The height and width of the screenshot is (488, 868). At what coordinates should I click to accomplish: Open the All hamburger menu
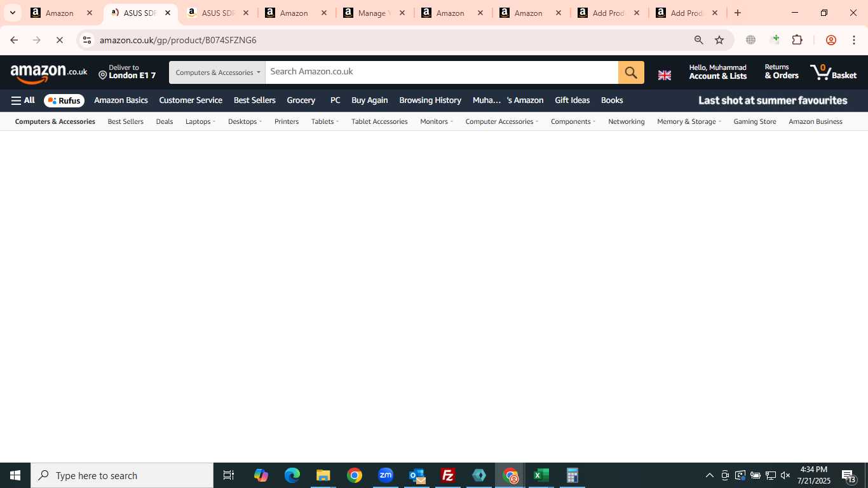click(23, 100)
